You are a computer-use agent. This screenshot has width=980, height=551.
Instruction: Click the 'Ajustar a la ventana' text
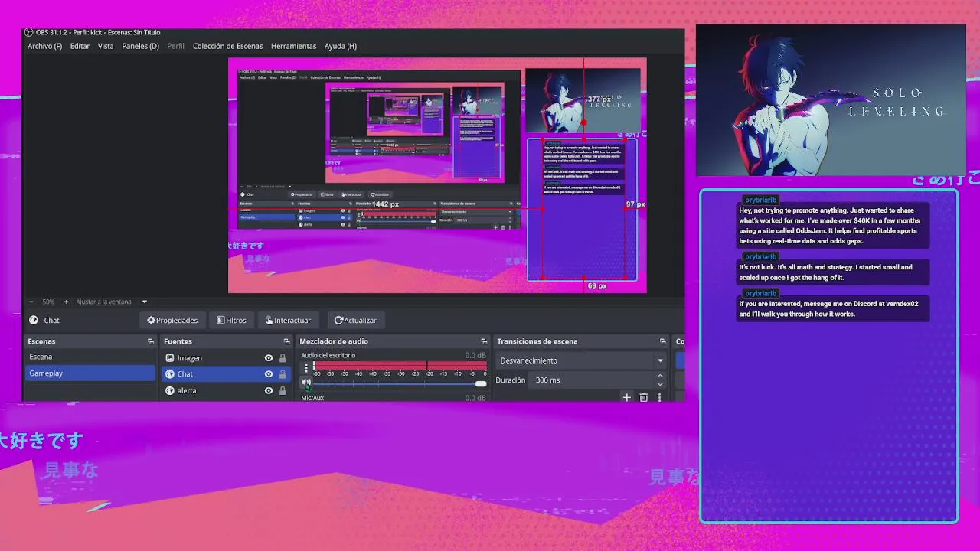103,302
